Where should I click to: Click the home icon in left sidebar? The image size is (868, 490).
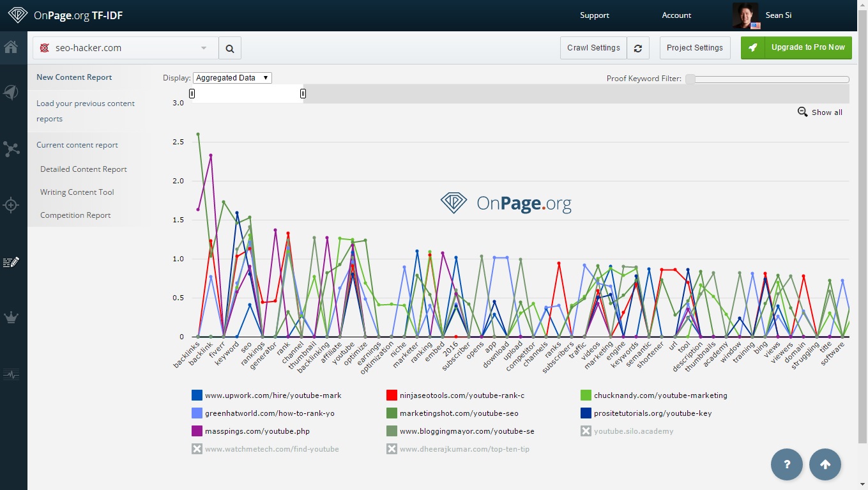point(11,47)
